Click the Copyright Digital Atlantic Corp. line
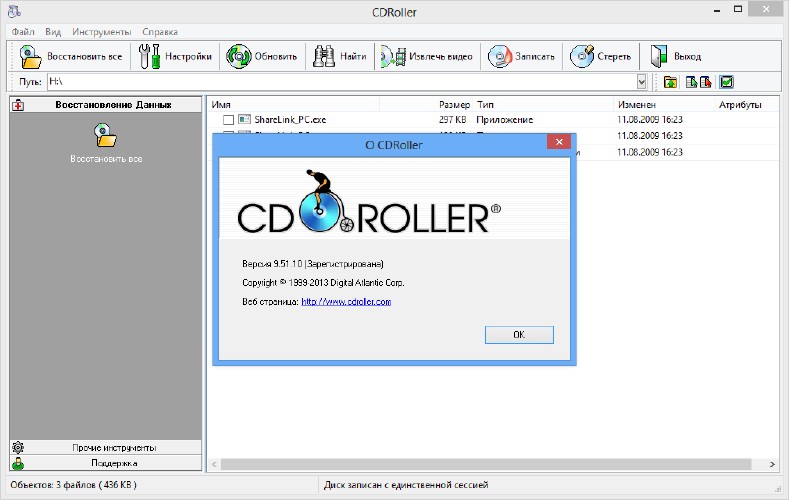 point(323,283)
